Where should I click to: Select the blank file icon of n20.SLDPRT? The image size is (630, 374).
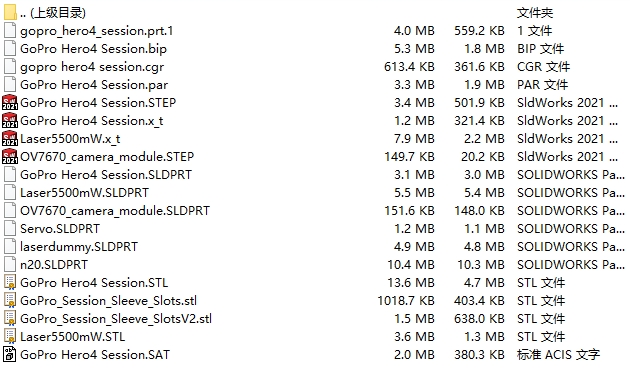[10, 264]
